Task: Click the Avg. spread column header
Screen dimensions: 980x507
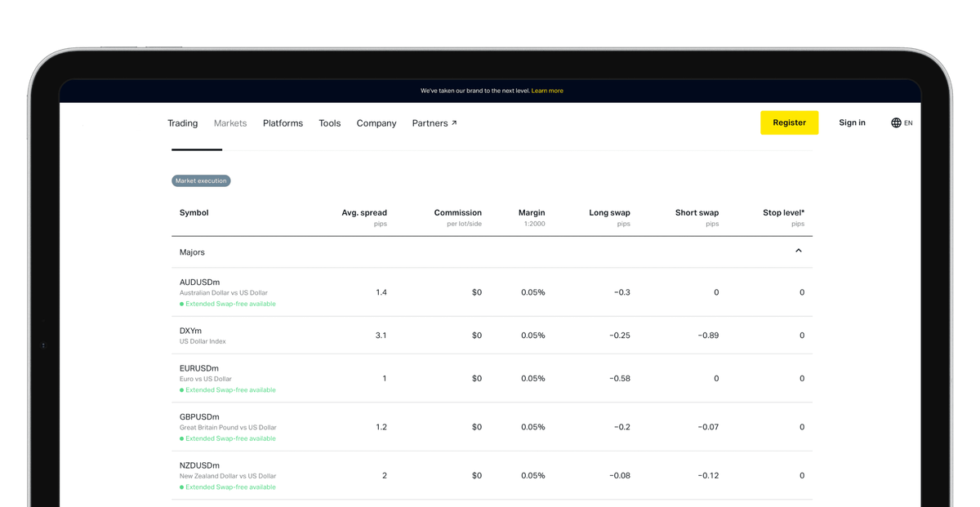Action: coord(364,212)
